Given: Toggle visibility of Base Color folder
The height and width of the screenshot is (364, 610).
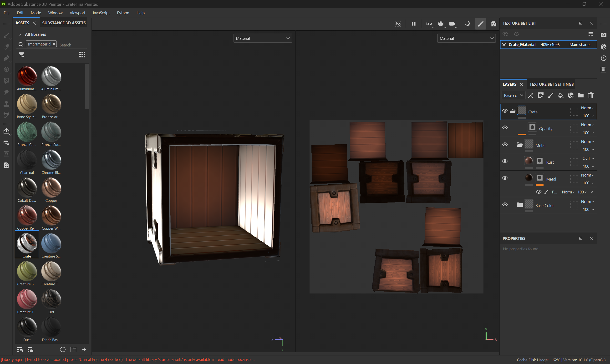Looking at the screenshot, I should coord(505,205).
